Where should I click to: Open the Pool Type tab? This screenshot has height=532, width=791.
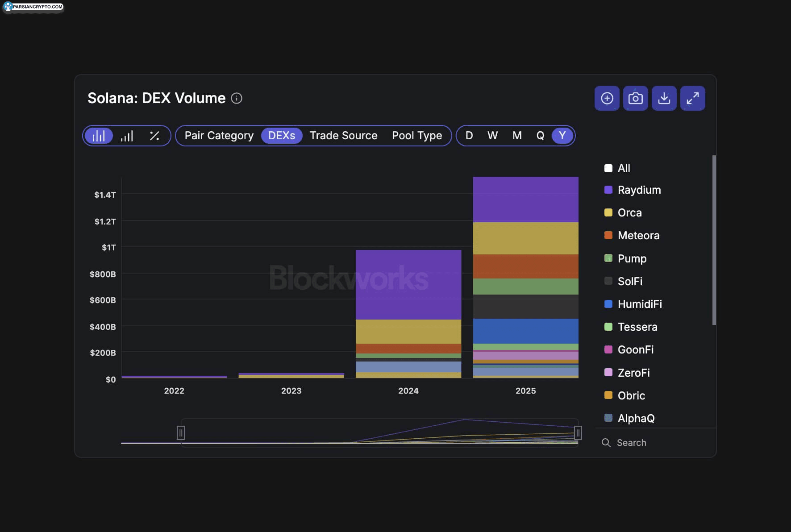pyautogui.click(x=417, y=136)
